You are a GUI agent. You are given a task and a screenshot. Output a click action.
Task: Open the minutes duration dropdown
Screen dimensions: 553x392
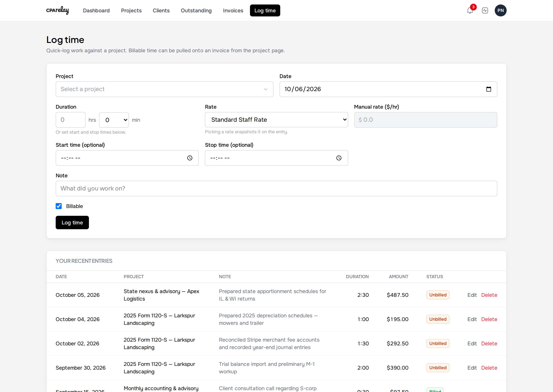tap(114, 120)
